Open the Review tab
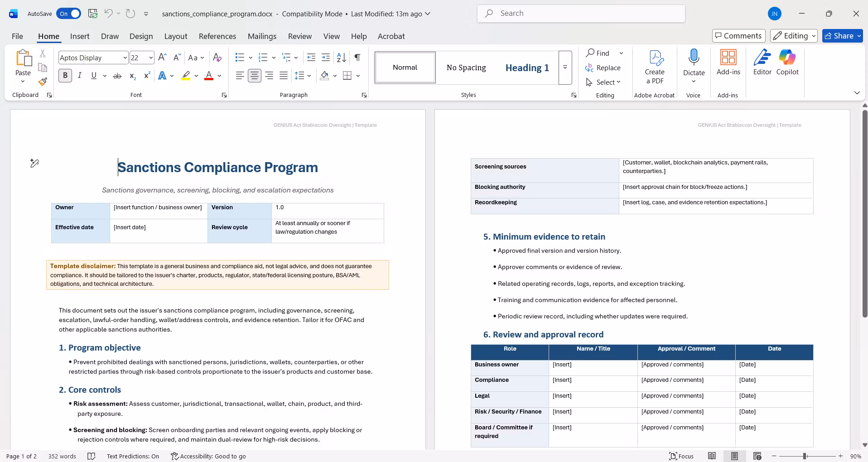The width and height of the screenshot is (868, 462). [300, 36]
